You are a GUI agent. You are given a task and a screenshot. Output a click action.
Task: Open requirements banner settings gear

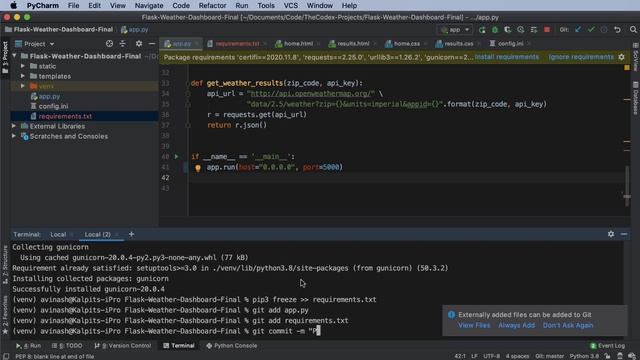click(621, 57)
